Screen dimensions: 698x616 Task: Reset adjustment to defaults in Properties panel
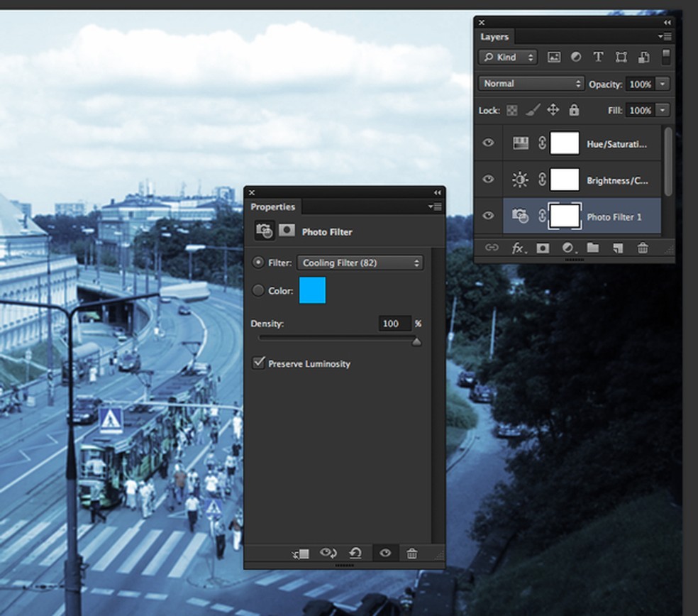(x=355, y=554)
